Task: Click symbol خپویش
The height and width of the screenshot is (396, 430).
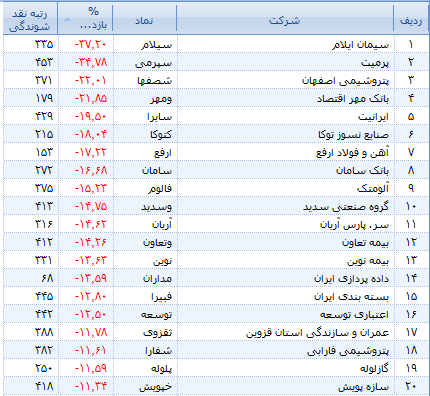Action: pos(156,387)
